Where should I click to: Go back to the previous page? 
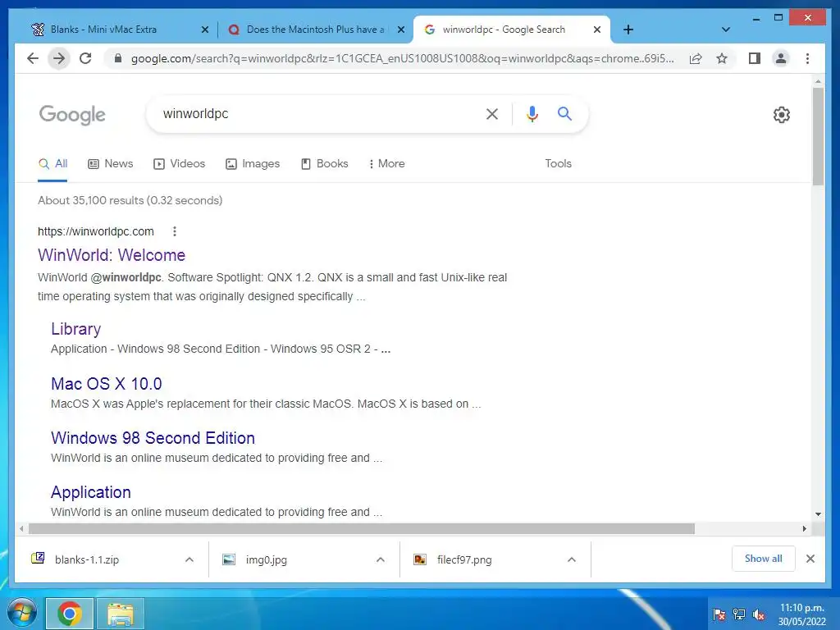pos(33,58)
